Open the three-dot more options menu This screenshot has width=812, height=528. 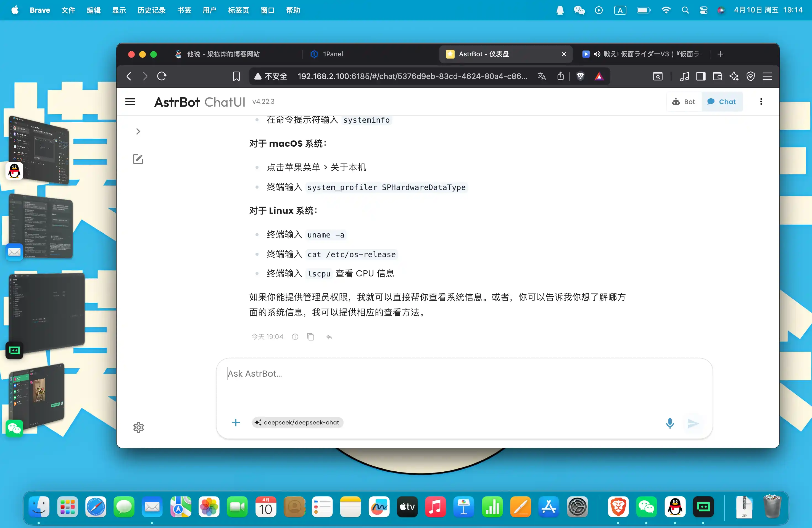pos(761,102)
